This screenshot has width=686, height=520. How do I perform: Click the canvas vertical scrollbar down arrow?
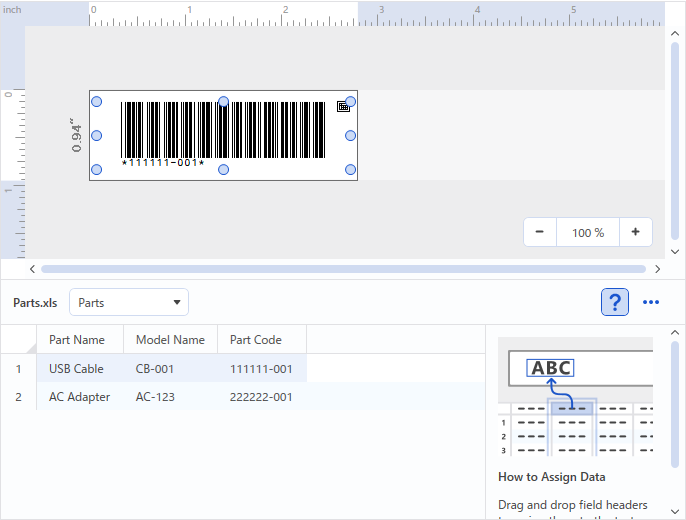coord(675,252)
